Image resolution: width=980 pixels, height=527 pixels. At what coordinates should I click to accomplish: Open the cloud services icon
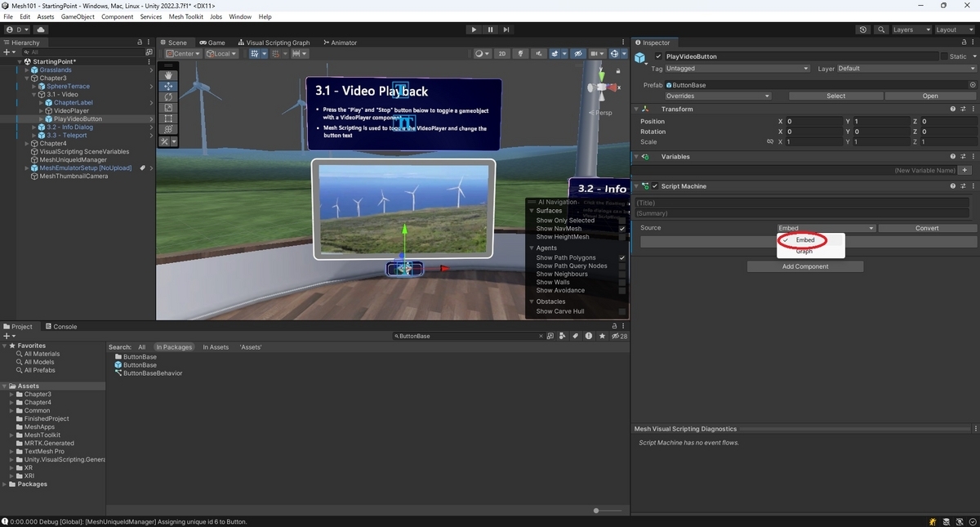(x=41, y=29)
